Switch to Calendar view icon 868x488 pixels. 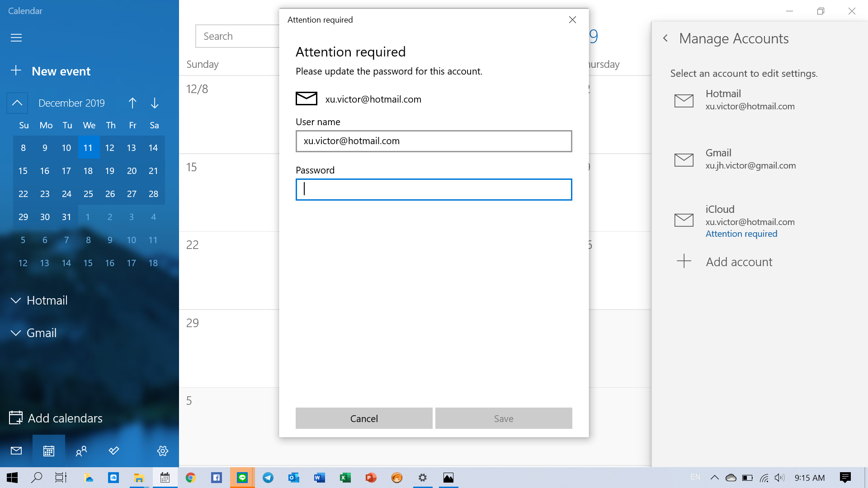coord(49,450)
